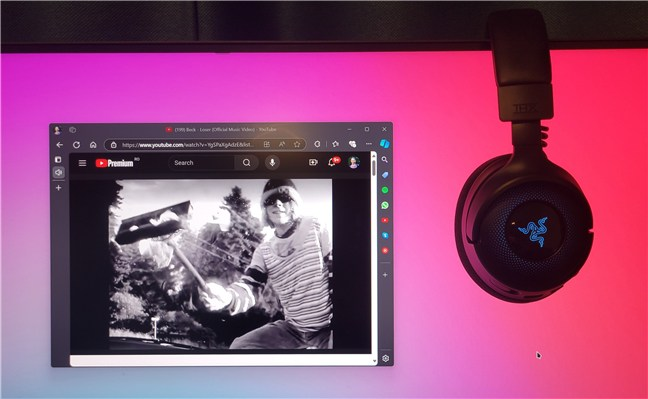Open YouTube notifications bell

pyautogui.click(x=332, y=162)
